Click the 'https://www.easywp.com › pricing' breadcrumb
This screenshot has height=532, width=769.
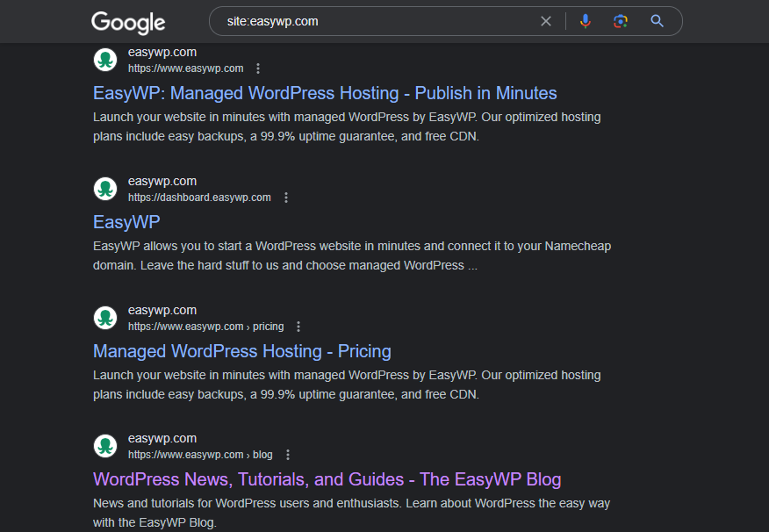tap(206, 327)
